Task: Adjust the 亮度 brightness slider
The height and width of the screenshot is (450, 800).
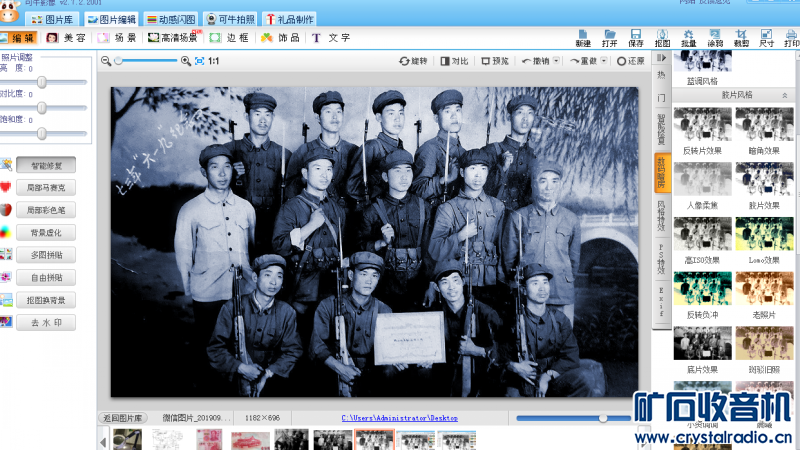Action: [42, 82]
